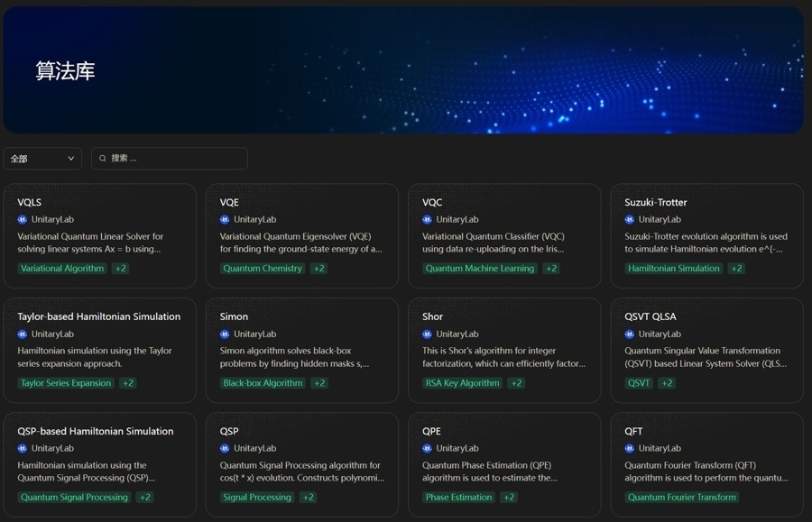Open the QPE algorithm title

pos(431,431)
